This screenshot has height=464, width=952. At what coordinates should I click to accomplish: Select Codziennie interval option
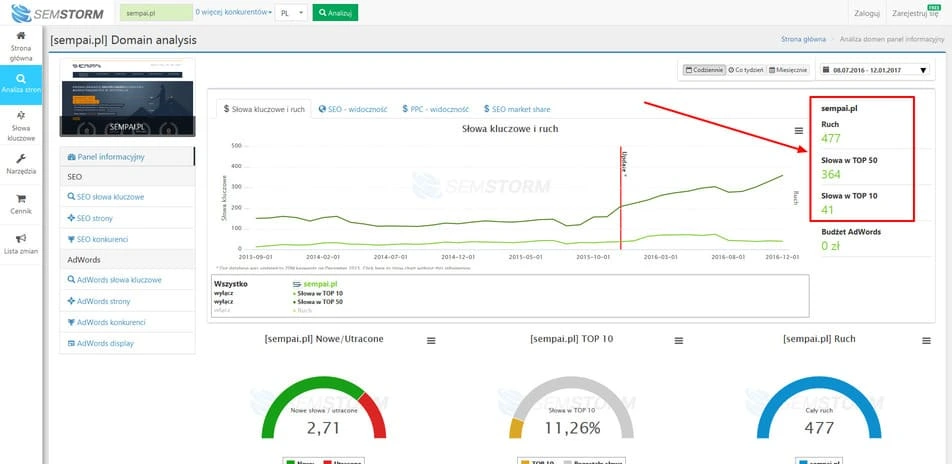704,70
